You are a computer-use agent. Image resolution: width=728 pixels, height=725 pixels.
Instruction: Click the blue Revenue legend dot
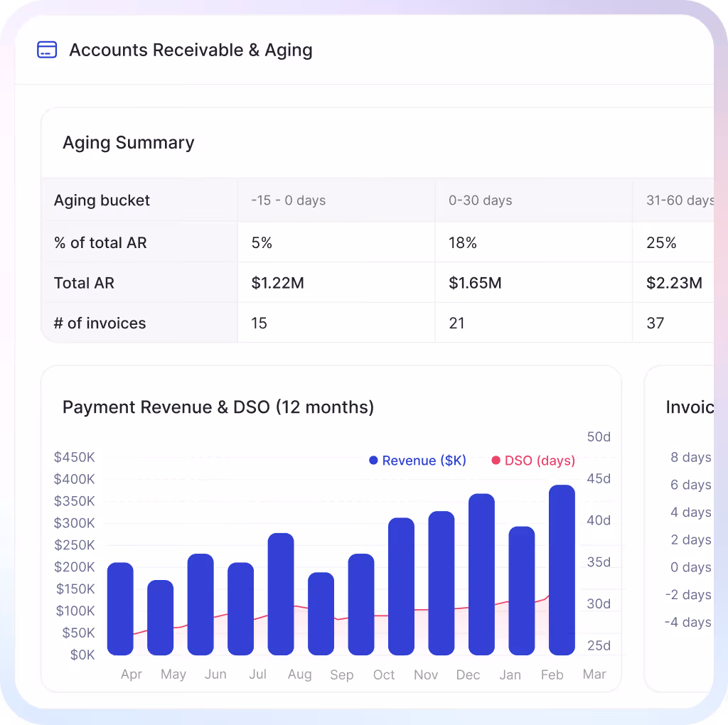tap(373, 461)
